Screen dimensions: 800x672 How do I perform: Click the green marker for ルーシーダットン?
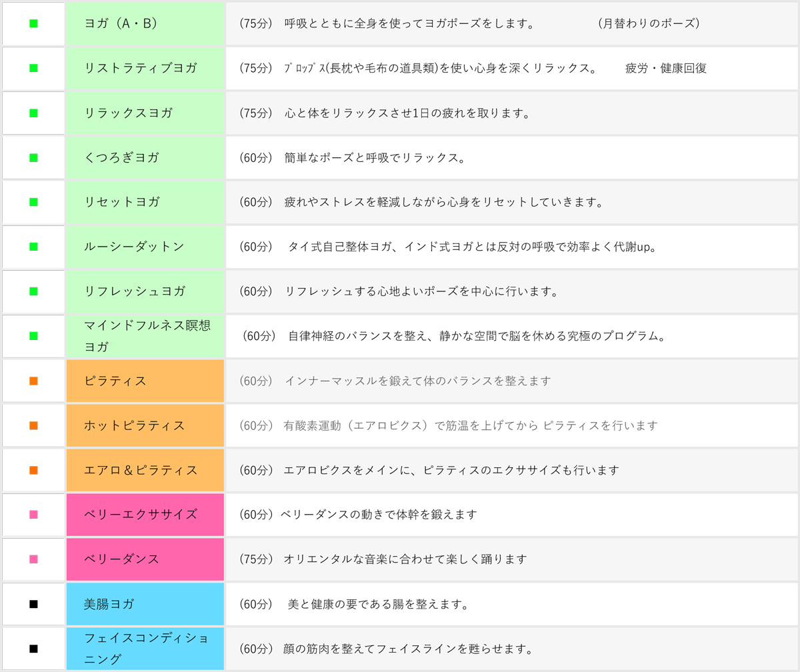pyautogui.click(x=33, y=247)
